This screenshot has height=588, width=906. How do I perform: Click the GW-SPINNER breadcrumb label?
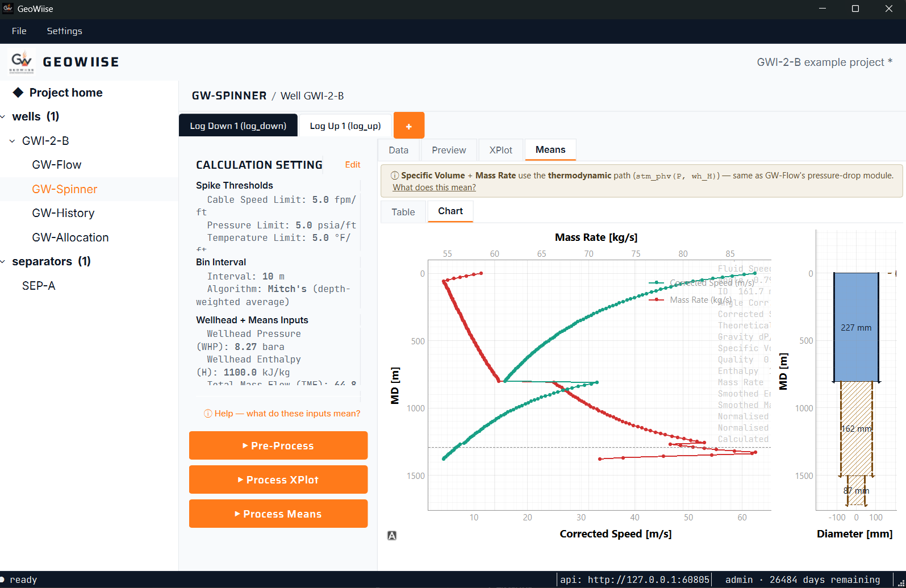[x=229, y=95]
